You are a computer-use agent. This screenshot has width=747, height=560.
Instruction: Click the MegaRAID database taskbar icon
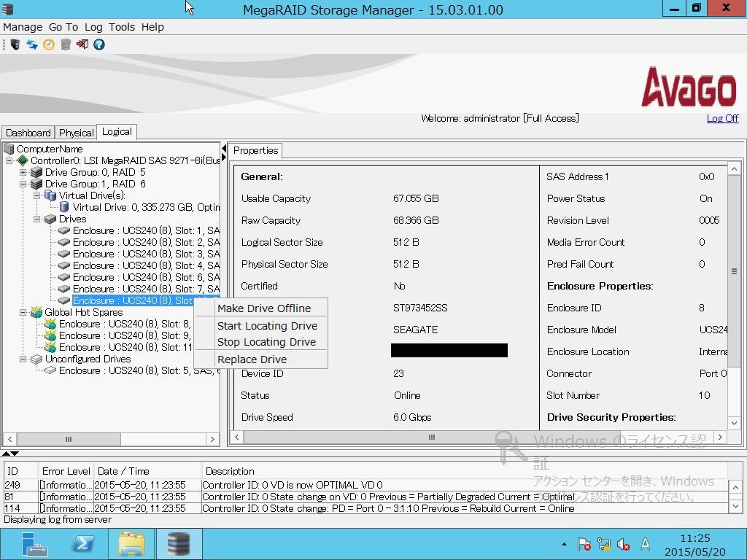click(x=179, y=544)
